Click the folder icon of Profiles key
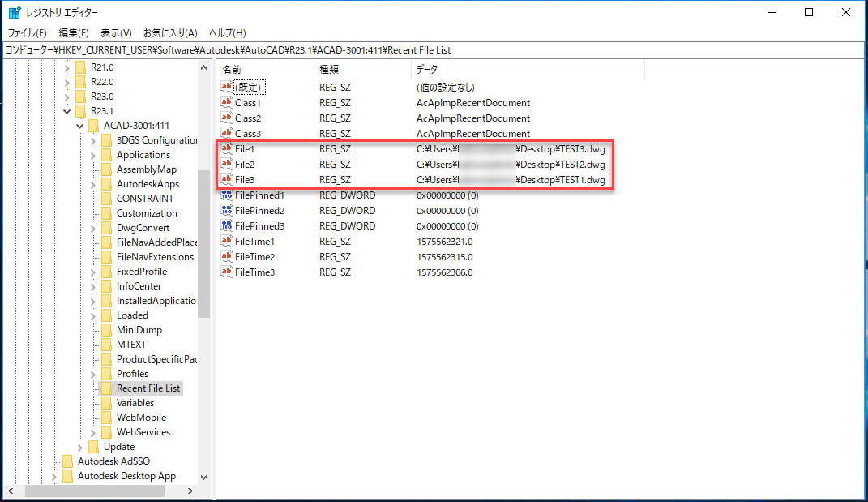Screen dimensions: 868x502 (x=106, y=374)
